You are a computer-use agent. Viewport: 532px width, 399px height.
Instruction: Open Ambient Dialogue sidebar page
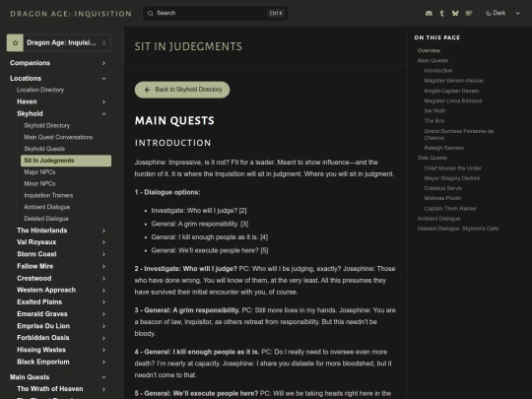coord(47,207)
